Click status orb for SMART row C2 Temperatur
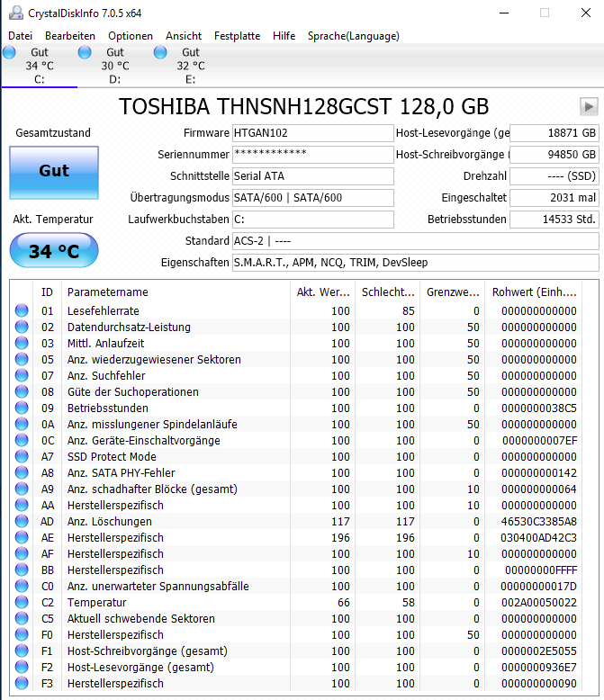The height and width of the screenshot is (700, 604). [22, 602]
